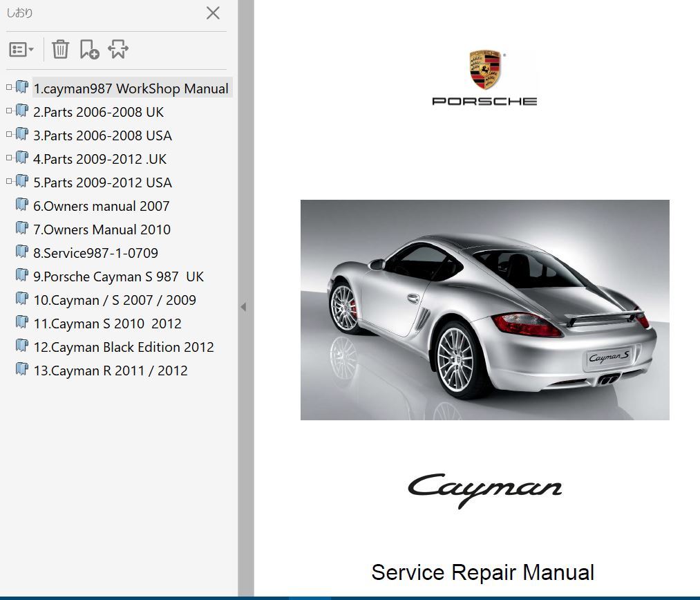The image size is (700, 600).
Task: Click the new bookmark icon
Action: point(90,48)
